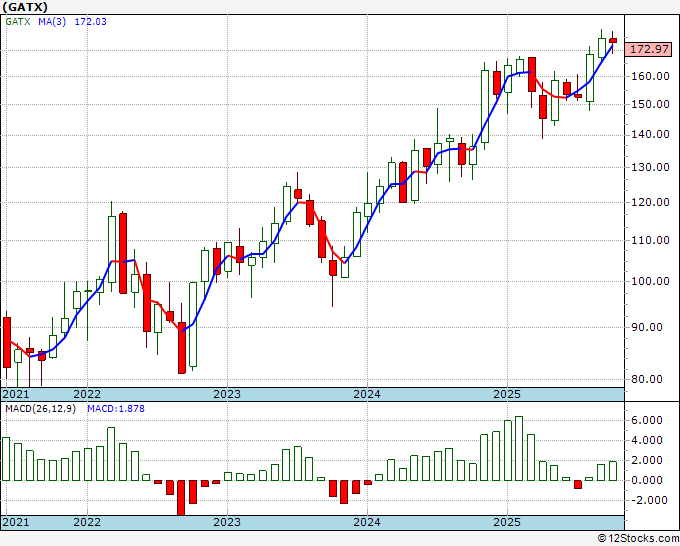The width and height of the screenshot is (680, 546).
Task: Select the green GATX legend label
Action: [x=18, y=21]
